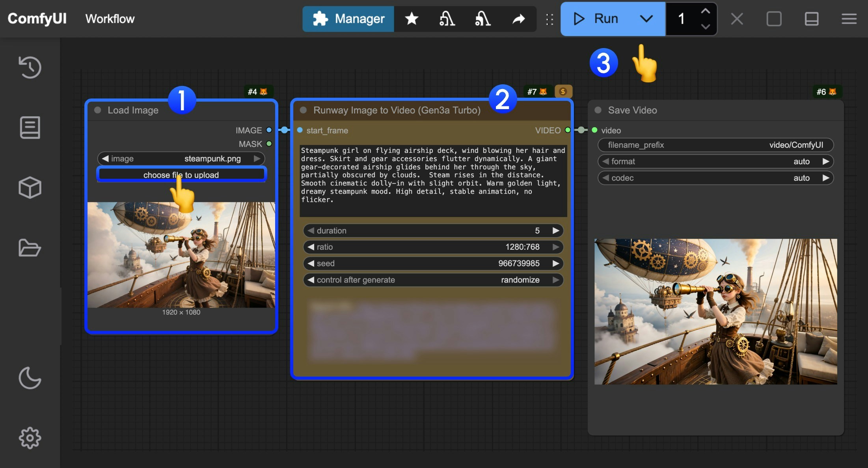Viewport: 868px width, 468px height.
Task: Open the Workflow menu
Action: 109,19
